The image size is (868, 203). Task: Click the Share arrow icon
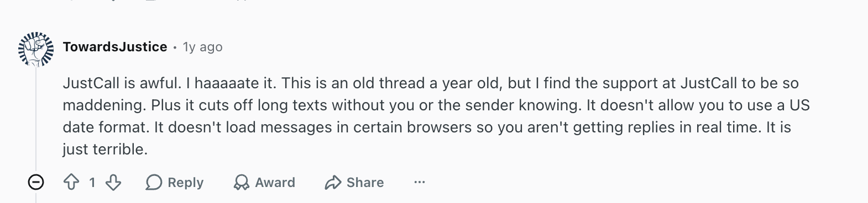(333, 183)
